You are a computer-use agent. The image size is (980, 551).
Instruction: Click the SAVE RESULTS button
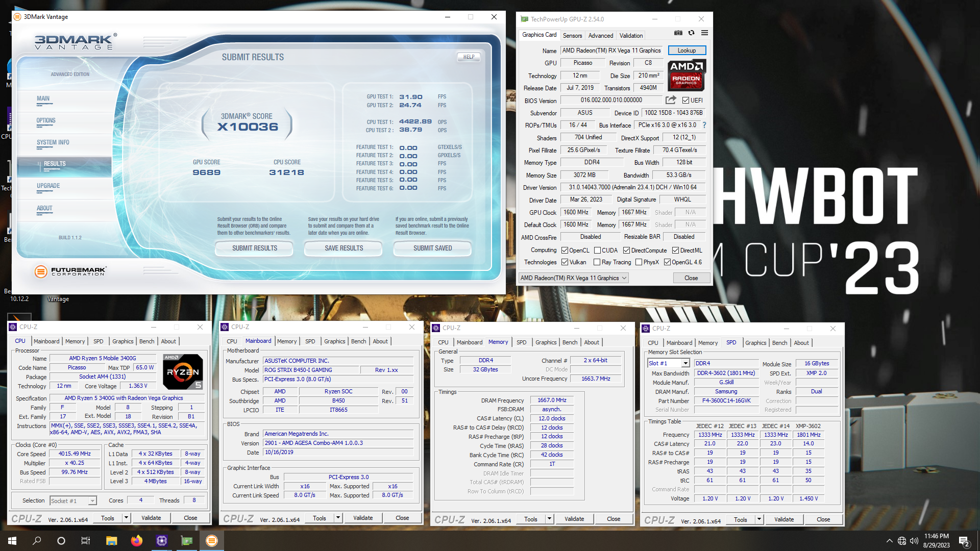pyautogui.click(x=344, y=248)
